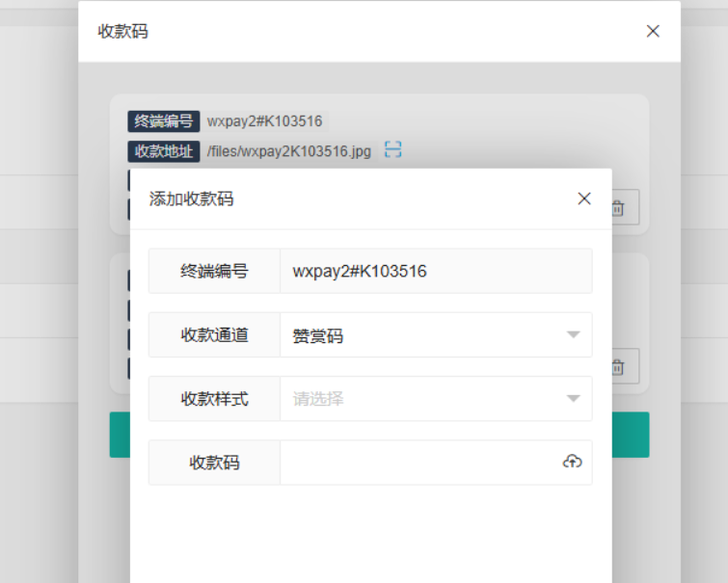
Task: Close the 添加收款码 dialog
Action: [583, 199]
